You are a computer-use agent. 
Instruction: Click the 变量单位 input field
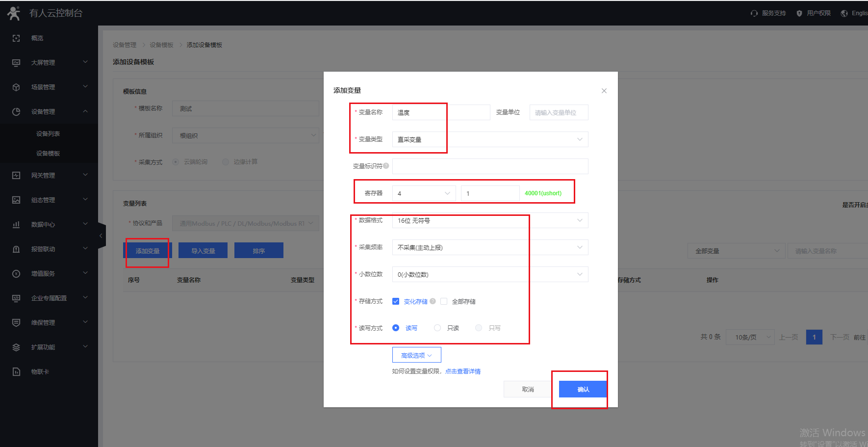(558, 112)
